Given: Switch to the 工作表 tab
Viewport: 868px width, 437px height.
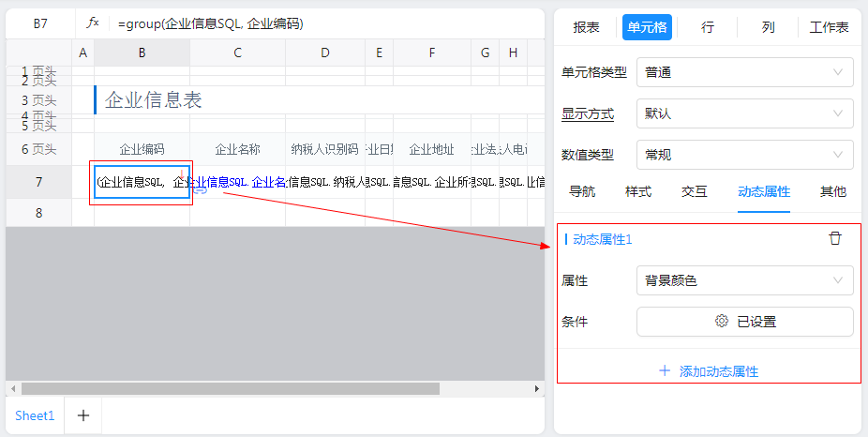Looking at the screenshot, I should (829, 27).
